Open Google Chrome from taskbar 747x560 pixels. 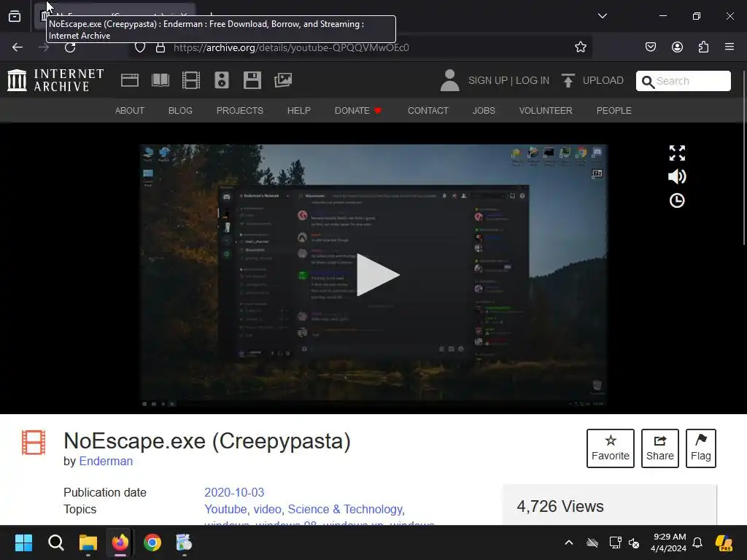[152, 542]
